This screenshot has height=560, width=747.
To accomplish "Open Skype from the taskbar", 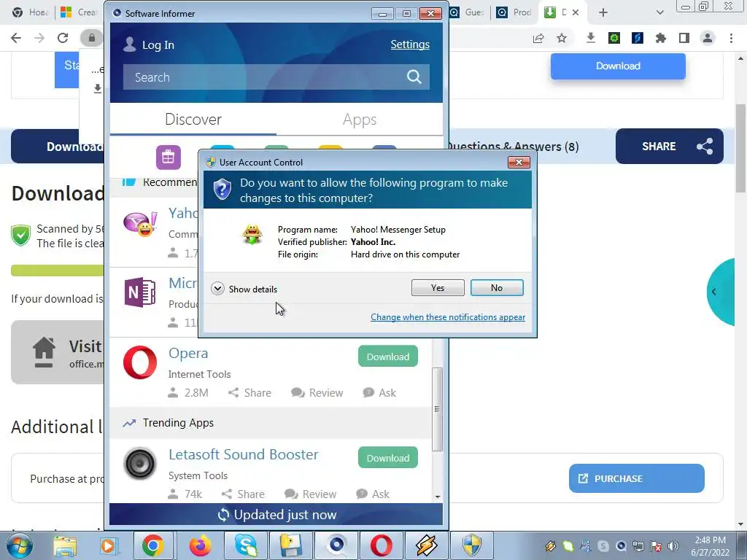I will pos(245,545).
